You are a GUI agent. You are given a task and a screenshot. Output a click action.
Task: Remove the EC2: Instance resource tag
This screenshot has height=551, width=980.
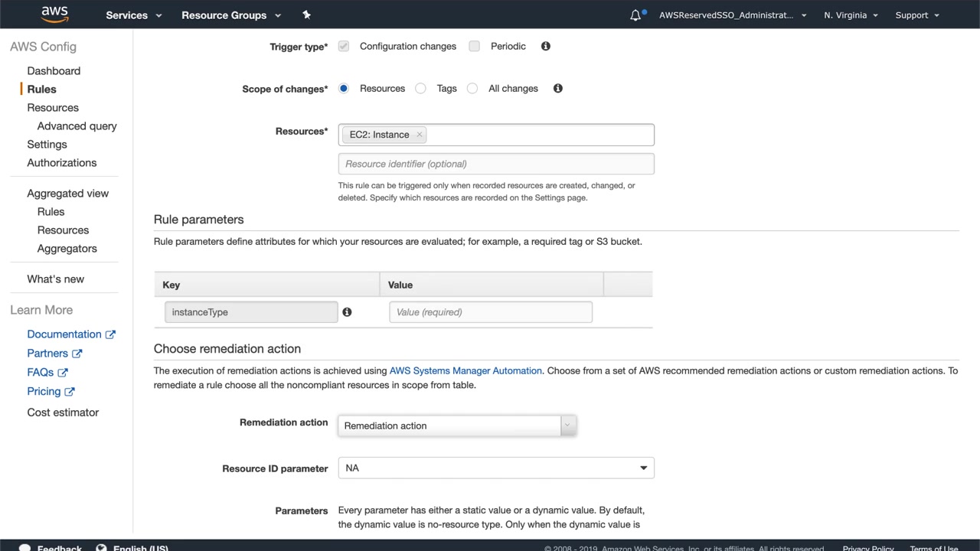pyautogui.click(x=420, y=135)
